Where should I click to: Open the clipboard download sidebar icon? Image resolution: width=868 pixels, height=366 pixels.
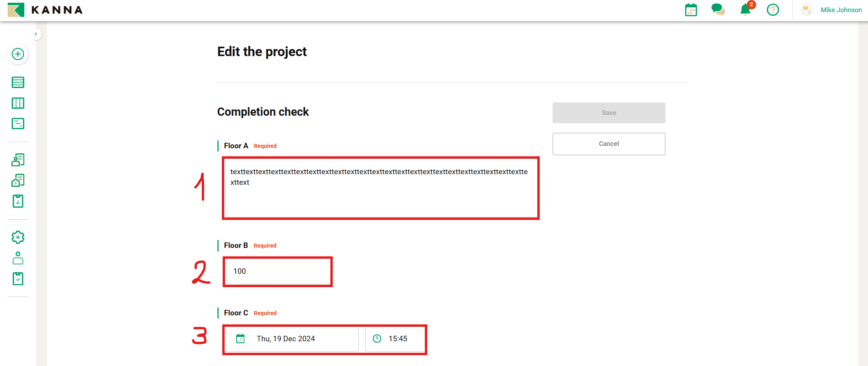pos(18,201)
